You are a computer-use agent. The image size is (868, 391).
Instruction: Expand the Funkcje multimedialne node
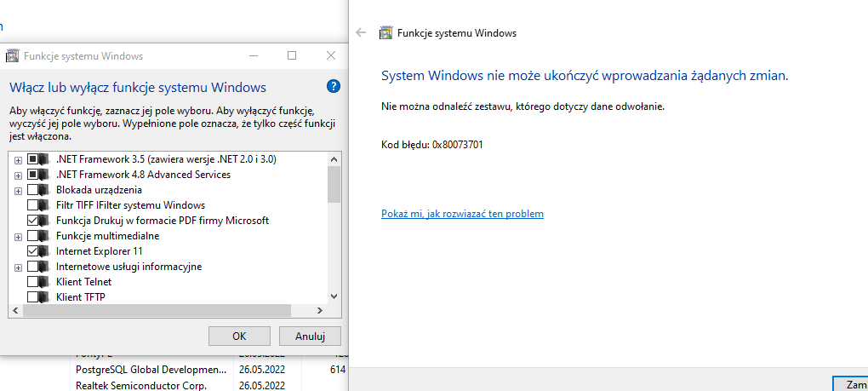[18, 237]
